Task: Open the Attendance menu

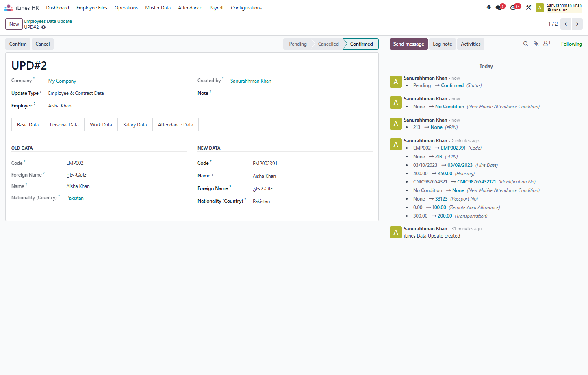Action: tap(190, 8)
